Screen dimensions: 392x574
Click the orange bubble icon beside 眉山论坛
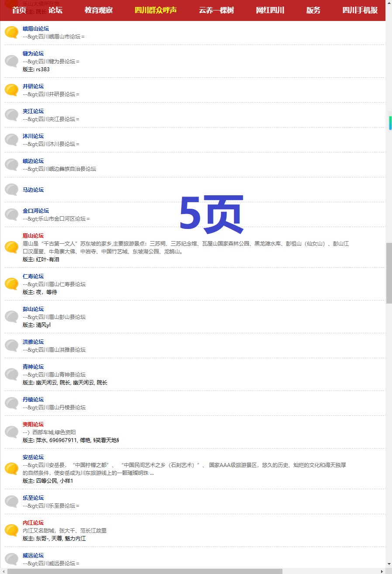coord(11,247)
